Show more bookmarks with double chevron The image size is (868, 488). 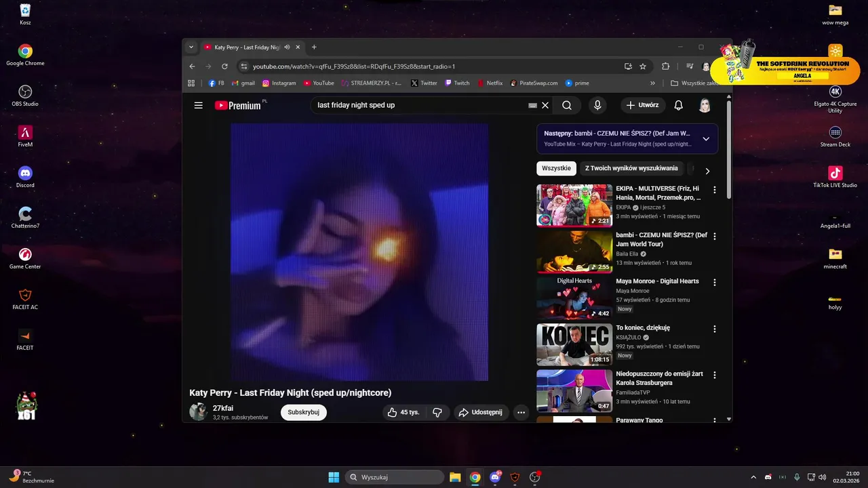coord(652,83)
